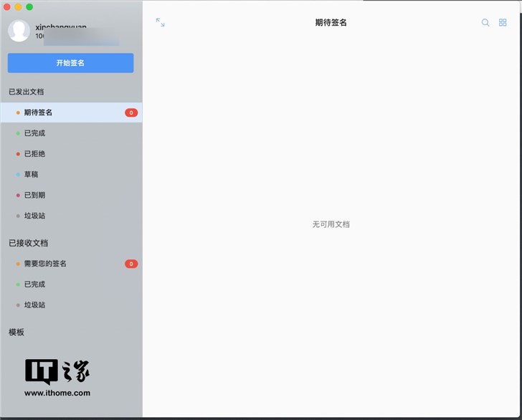The width and height of the screenshot is (522, 420).
Task: Click the 模板 templates section
Action: (16, 332)
